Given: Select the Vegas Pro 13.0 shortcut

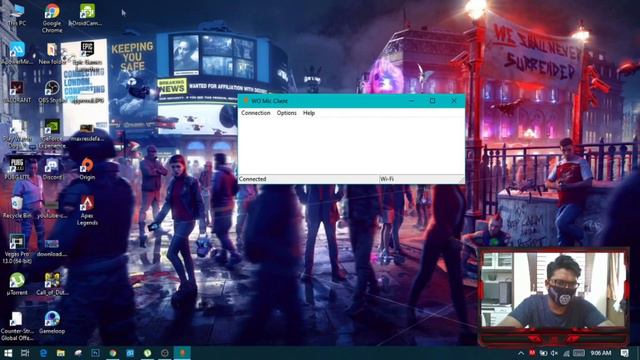Looking at the screenshot, I should tap(17, 249).
